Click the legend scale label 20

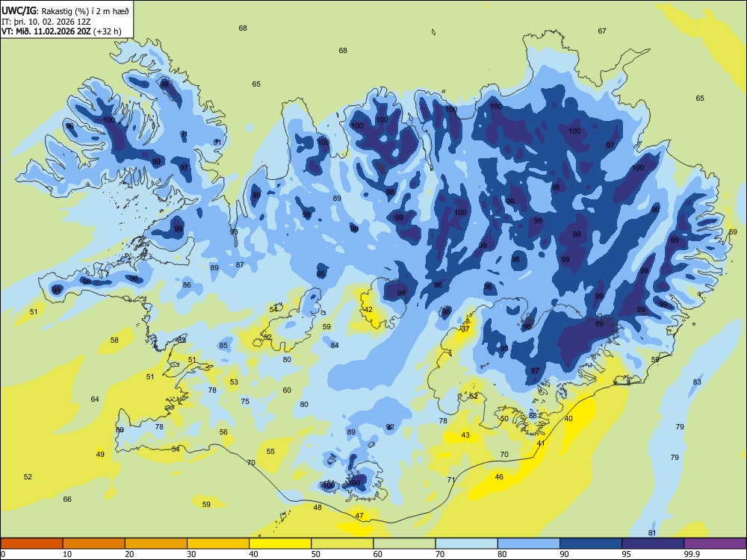click(129, 554)
